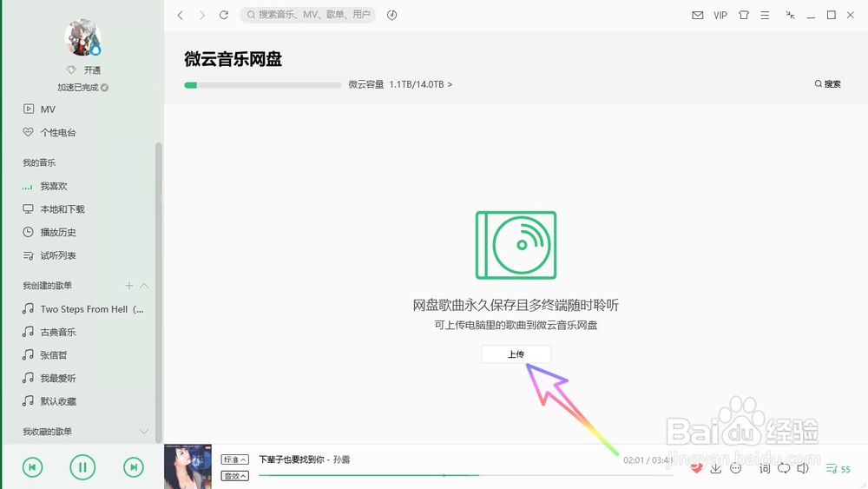Toggle the red heart favorite icon
The height and width of the screenshot is (489, 868).
[696, 468]
